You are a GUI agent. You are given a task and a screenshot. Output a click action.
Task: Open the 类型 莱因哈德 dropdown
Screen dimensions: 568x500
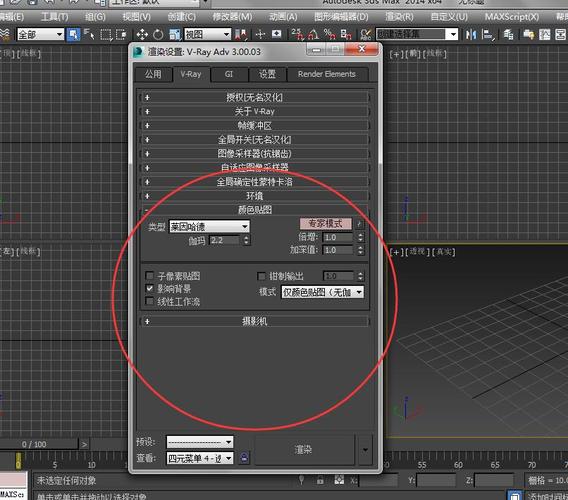209,227
